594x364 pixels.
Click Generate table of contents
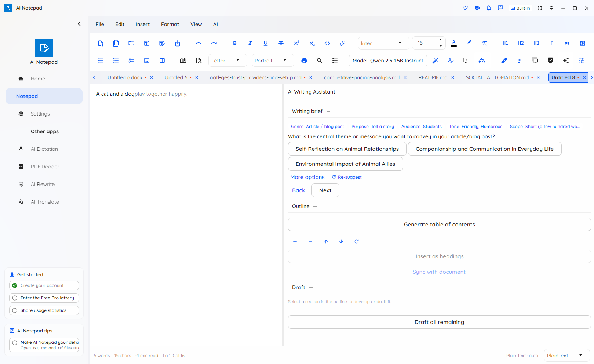(x=440, y=225)
